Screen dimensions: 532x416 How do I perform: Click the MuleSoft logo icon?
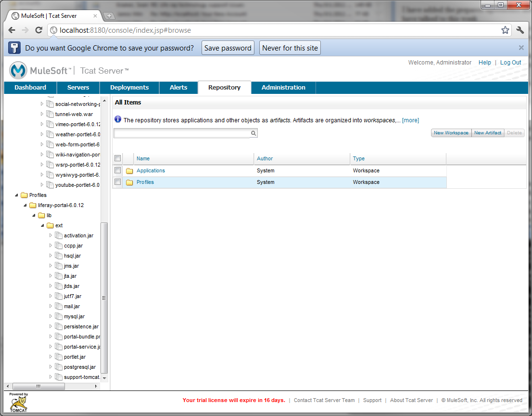click(x=18, y=70)
